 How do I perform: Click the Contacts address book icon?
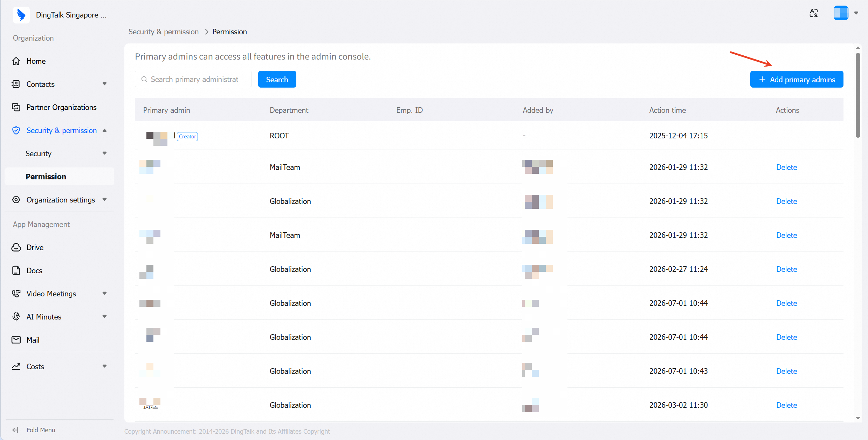coord(16,84)
